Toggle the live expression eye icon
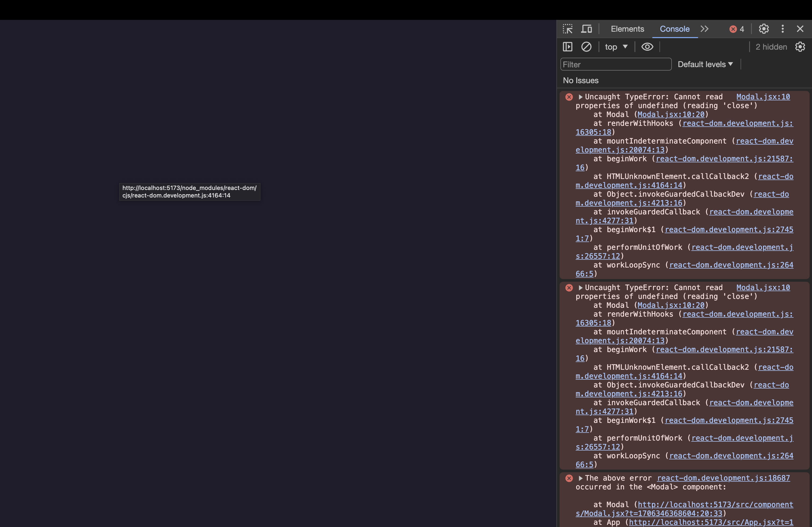 (x=647, y=47)
